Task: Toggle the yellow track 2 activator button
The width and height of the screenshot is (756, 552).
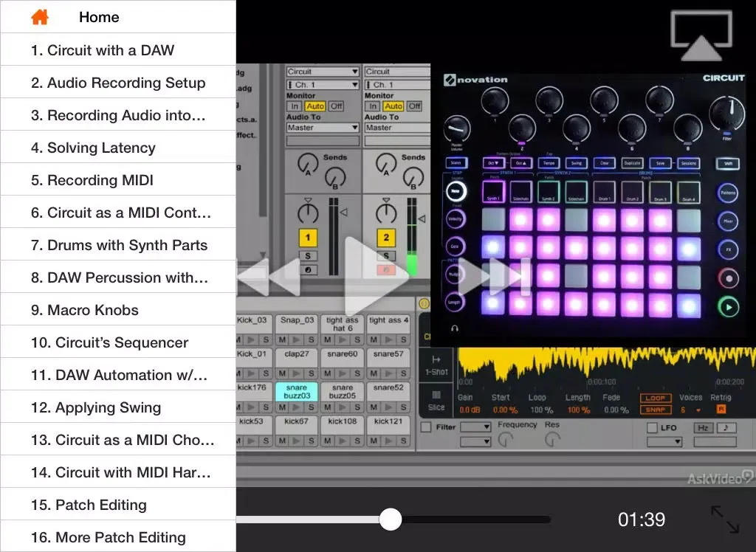Action: 385,237
